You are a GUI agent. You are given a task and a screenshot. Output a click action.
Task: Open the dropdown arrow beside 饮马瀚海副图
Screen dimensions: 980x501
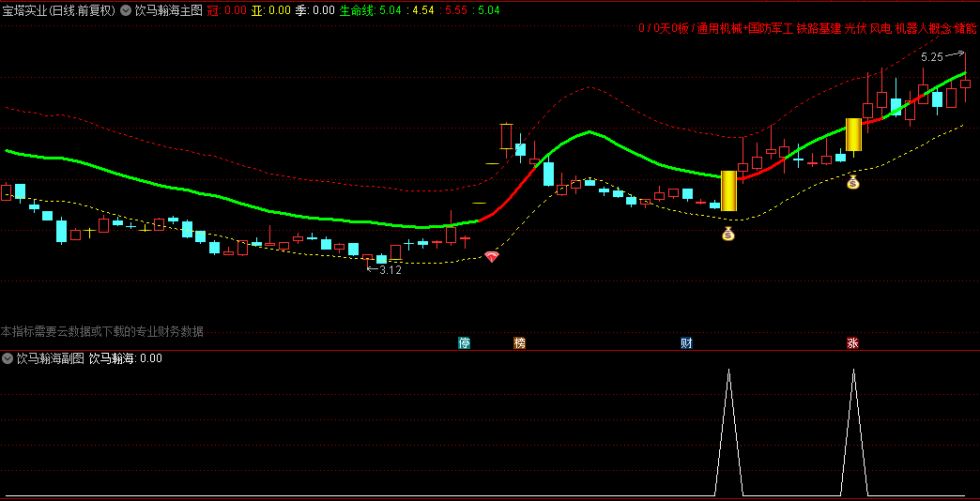coord(8,358)
